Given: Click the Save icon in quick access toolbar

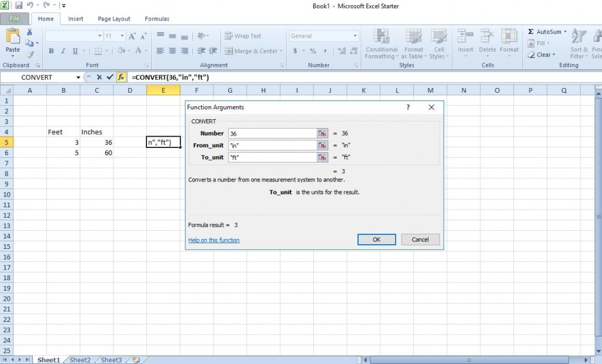Looking at the screenshot, I should pyautogui.click(x=18, y=5).
